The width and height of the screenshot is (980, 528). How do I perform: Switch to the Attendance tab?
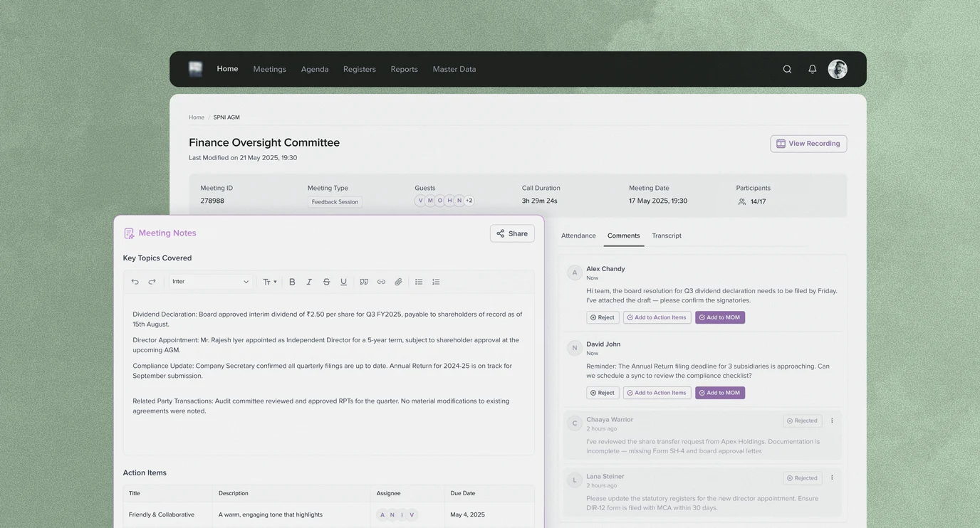point(578,236)
